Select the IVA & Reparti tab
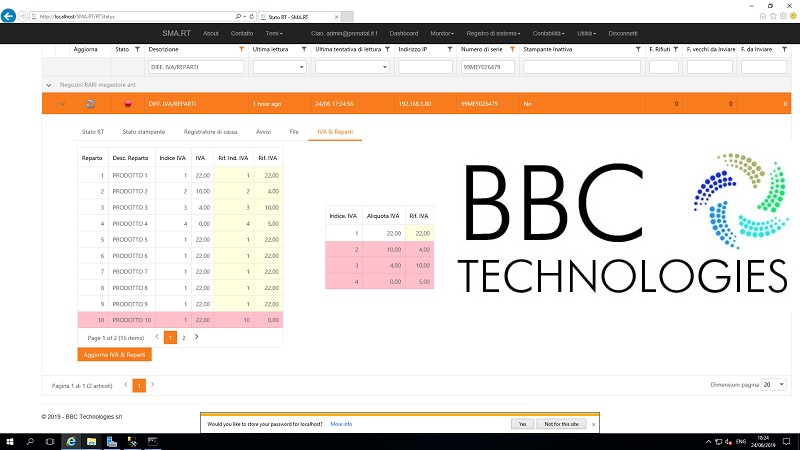800x450 pixels. pos(335,132)
